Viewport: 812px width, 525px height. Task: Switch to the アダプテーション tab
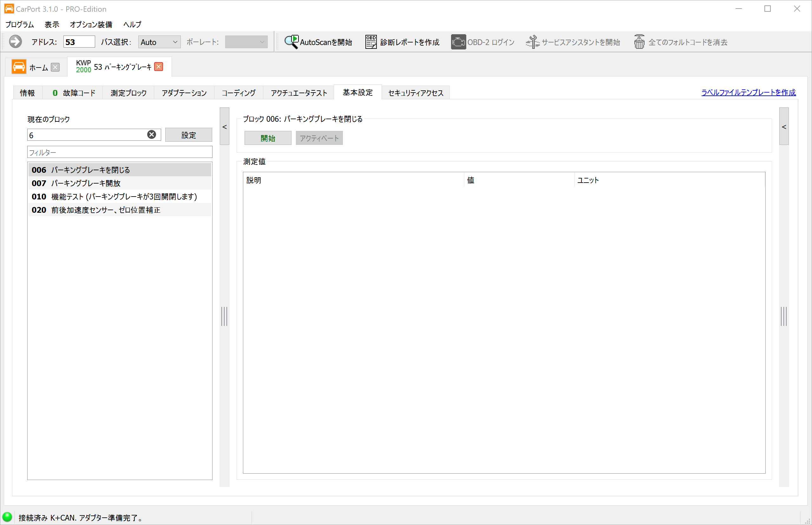click(x=184, y=93)
